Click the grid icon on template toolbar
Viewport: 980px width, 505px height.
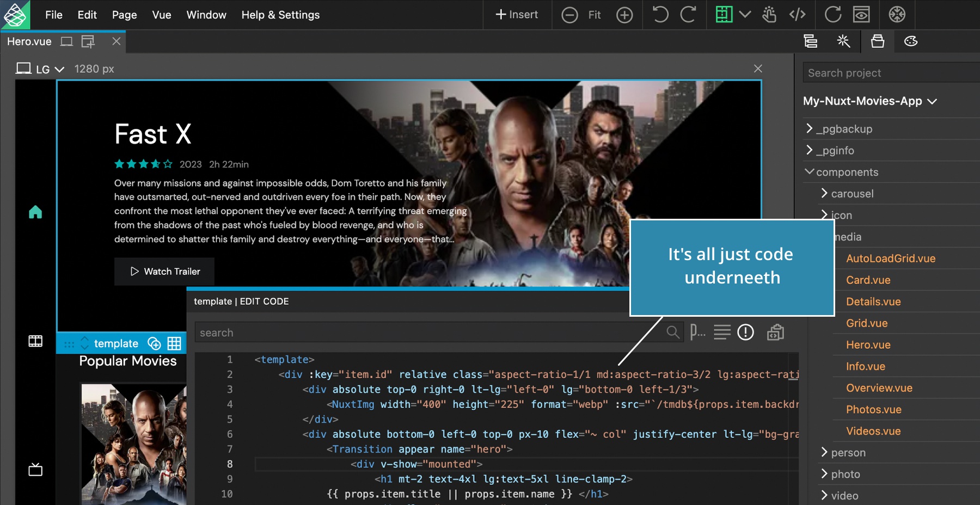(174, 343)
